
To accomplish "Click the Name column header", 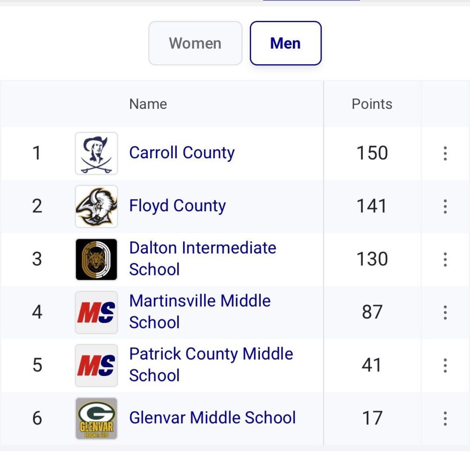I will (x=148, y=104).
